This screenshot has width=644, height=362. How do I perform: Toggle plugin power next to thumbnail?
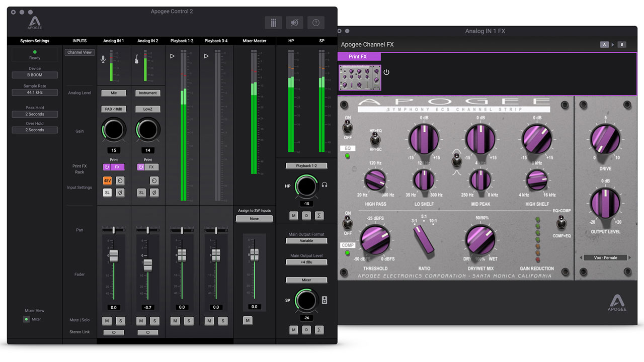[x=386, y=72]
